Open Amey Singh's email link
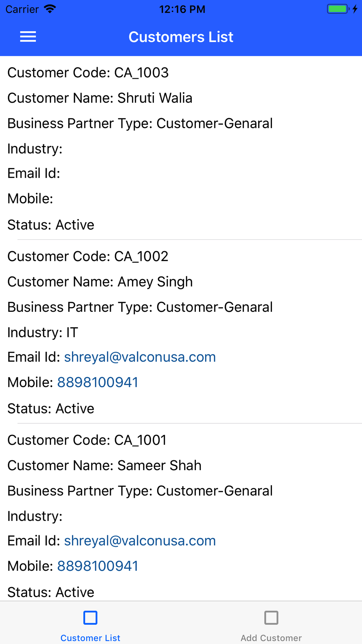Image resolution: width=362 pixels, height=644 pixels. (x=140, y=357)
